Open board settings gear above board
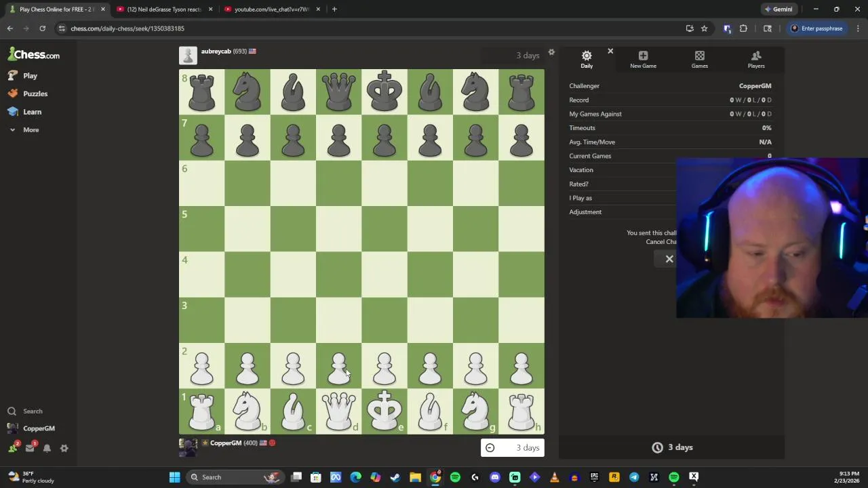Screen dimensions: 868x488 pyautogui.click(x=551, y=52)
